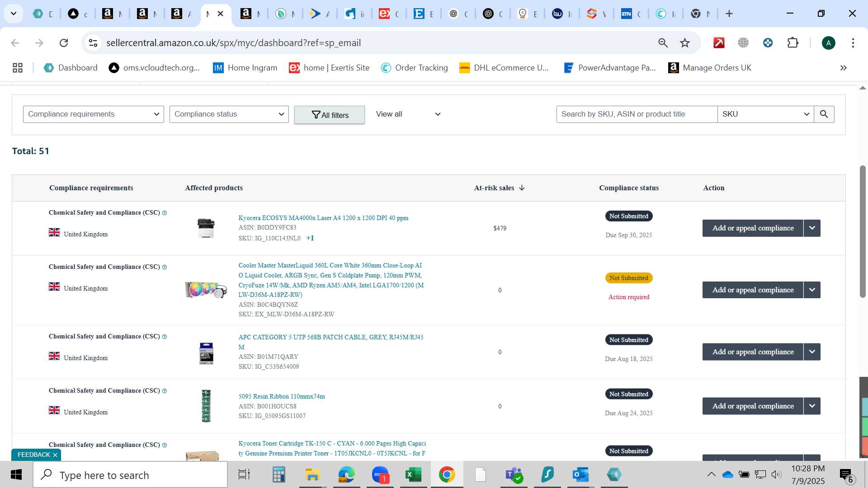This screenshot has height=488, width=868.
Task: Open the tab search dropdown arrow
Action: (14, 14)
